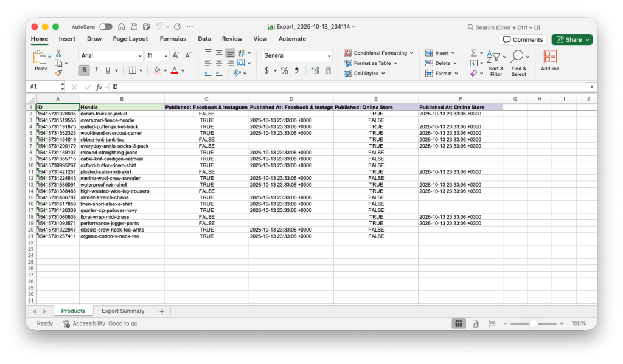Open the Formulas ribbon tab
The height and width of the screenshot is (364, 623).
click(173, 39)
